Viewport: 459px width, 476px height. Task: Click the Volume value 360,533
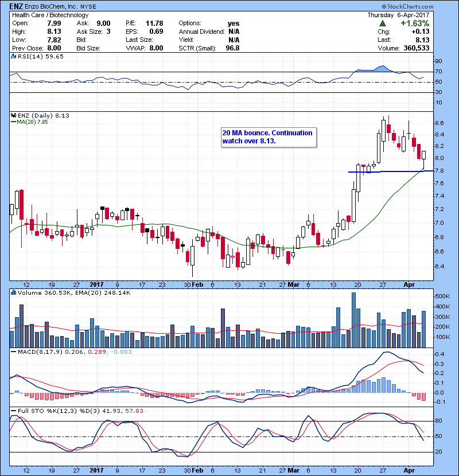pos(417,48)
